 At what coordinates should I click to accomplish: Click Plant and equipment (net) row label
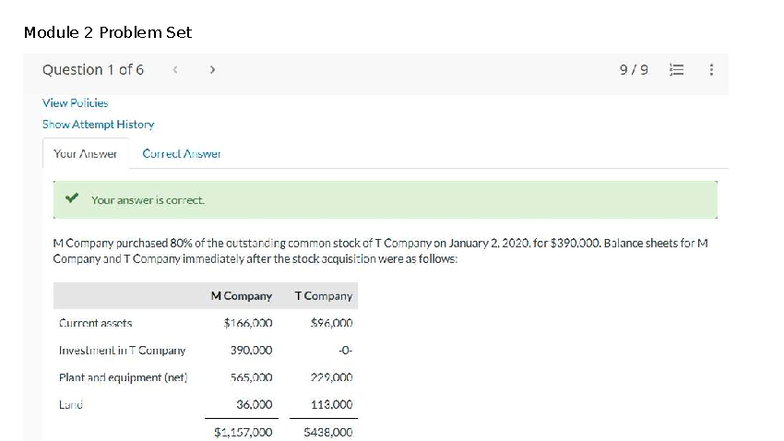pos(124,378)
